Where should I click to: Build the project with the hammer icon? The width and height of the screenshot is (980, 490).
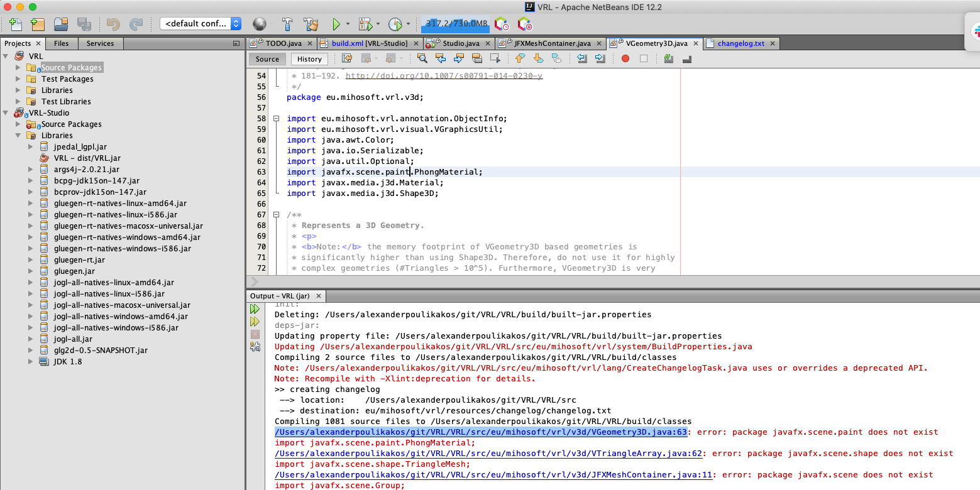[x=287, y=24]
